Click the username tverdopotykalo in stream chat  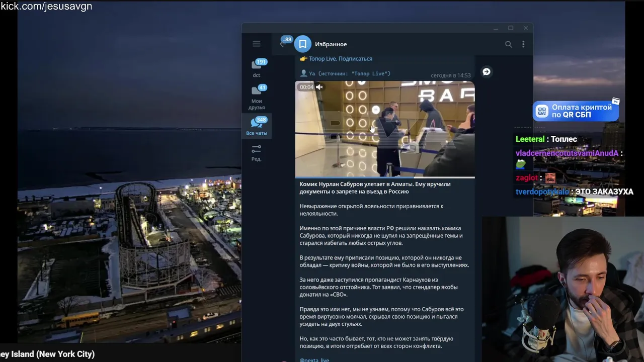point(542,192)
